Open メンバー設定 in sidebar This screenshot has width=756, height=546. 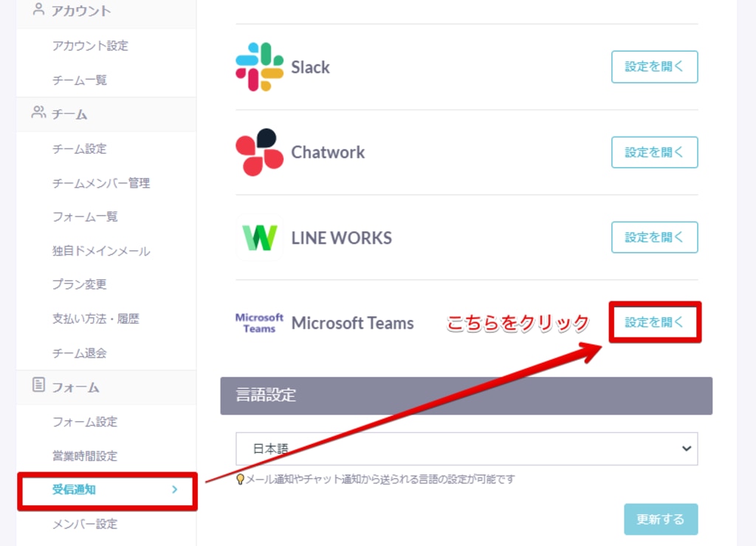[85, 524]
